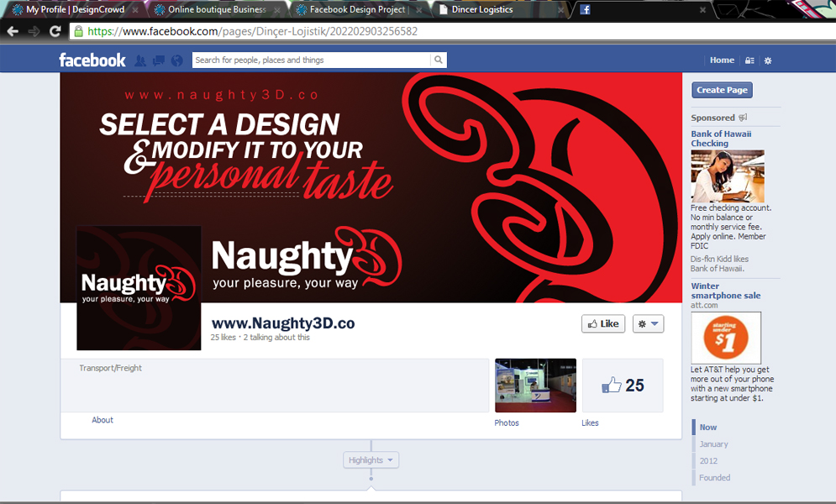Switch to My Profile DesignCrowd tab
This screenshot has height=504, width=836.
[x=75, y=9]
